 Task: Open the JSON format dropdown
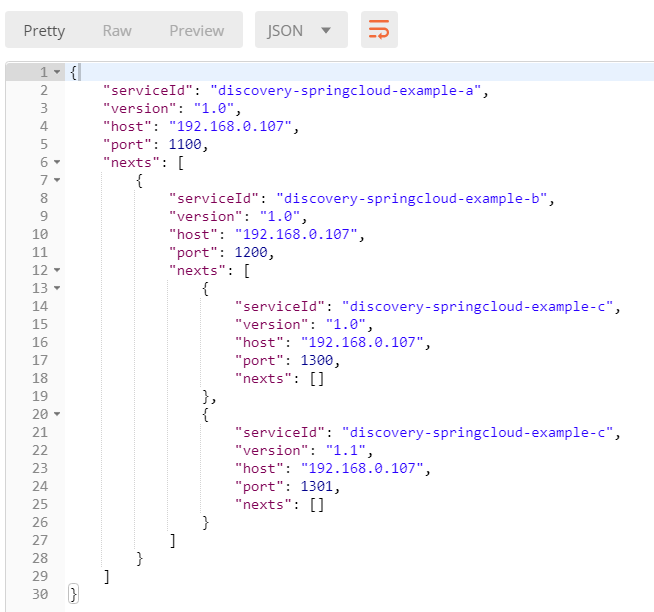(299, 30)
